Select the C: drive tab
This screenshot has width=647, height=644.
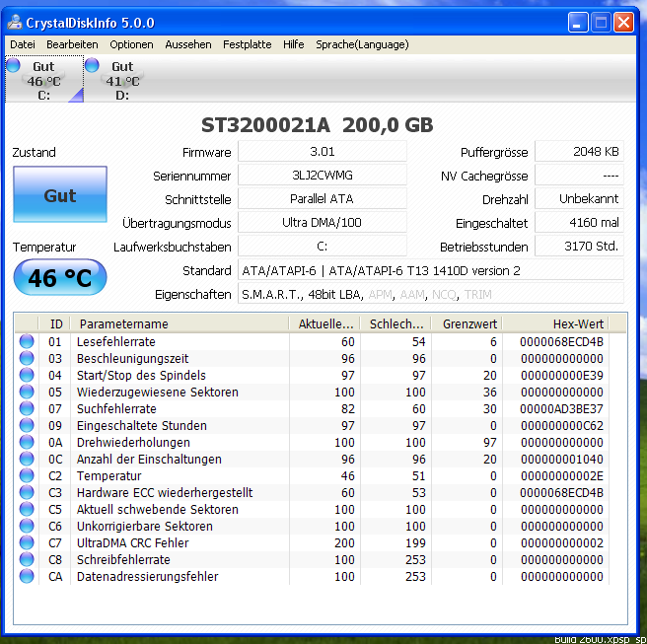pyautogui.click(x=43, y=81)
